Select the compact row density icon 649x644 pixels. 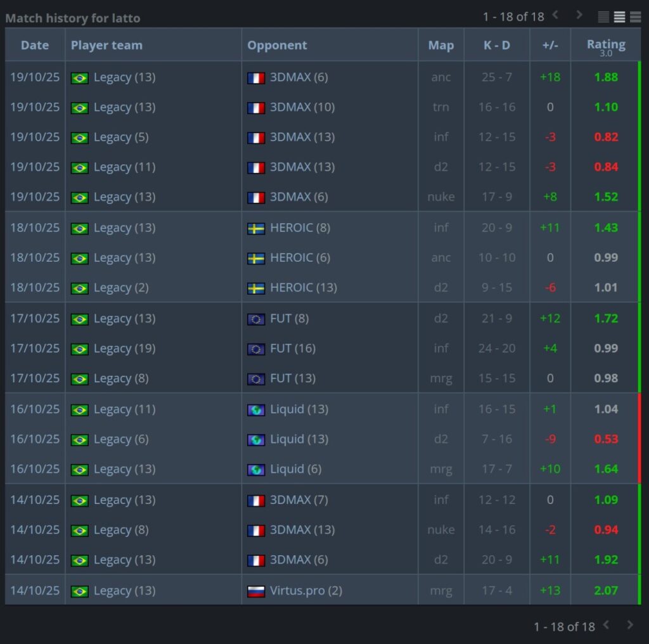tap(603, 17)
